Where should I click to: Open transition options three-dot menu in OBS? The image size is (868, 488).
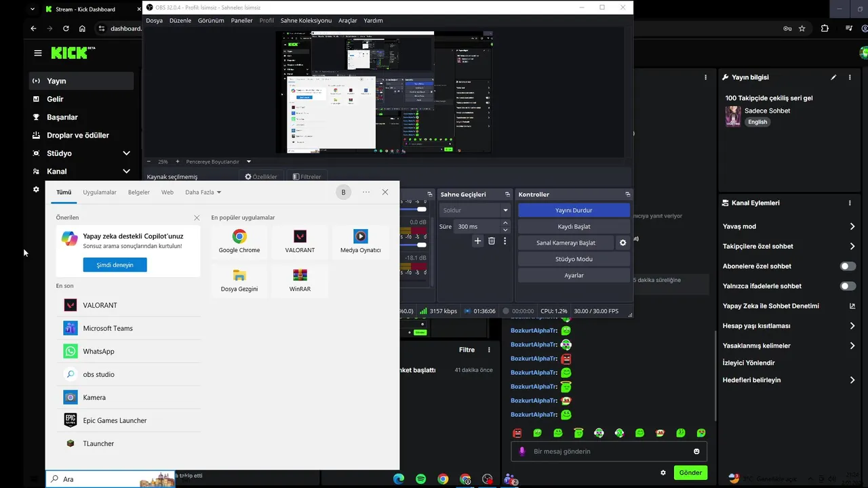[505, 241]
